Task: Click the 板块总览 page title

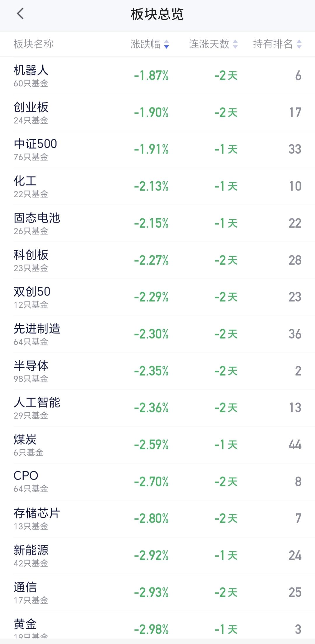Action: pyautogui.click(x=157, y=14)
